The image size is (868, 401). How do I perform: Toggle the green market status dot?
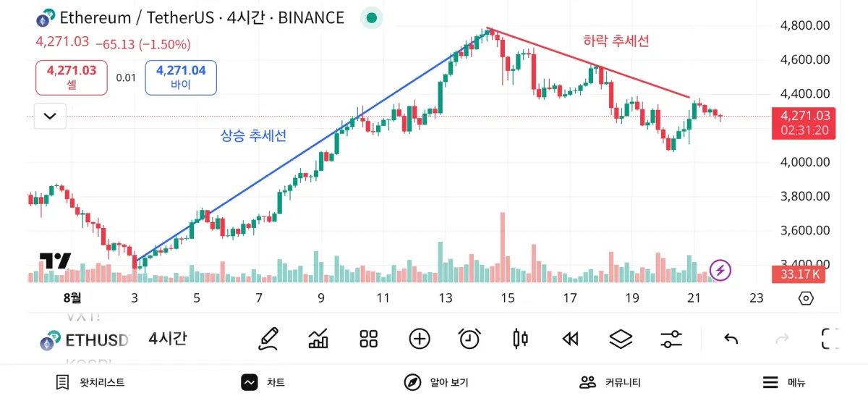click(x=372, y=18)
